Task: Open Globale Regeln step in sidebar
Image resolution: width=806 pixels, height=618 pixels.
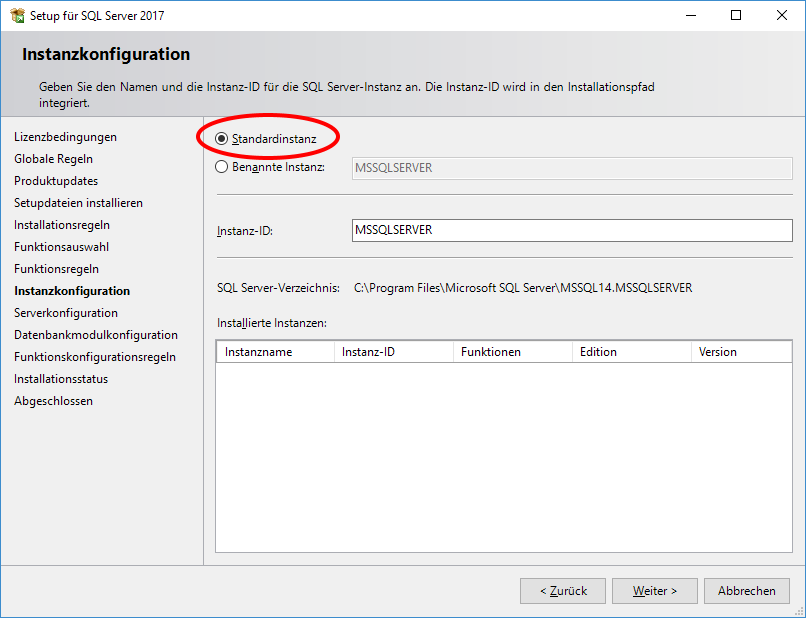Action: tap(53, 159)
